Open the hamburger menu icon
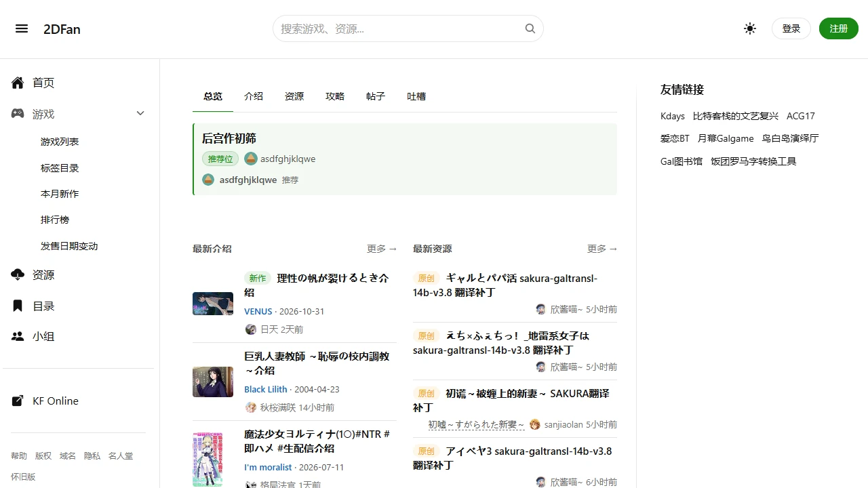This screenshot has width=868, height=488. click(x=22, y=28)
